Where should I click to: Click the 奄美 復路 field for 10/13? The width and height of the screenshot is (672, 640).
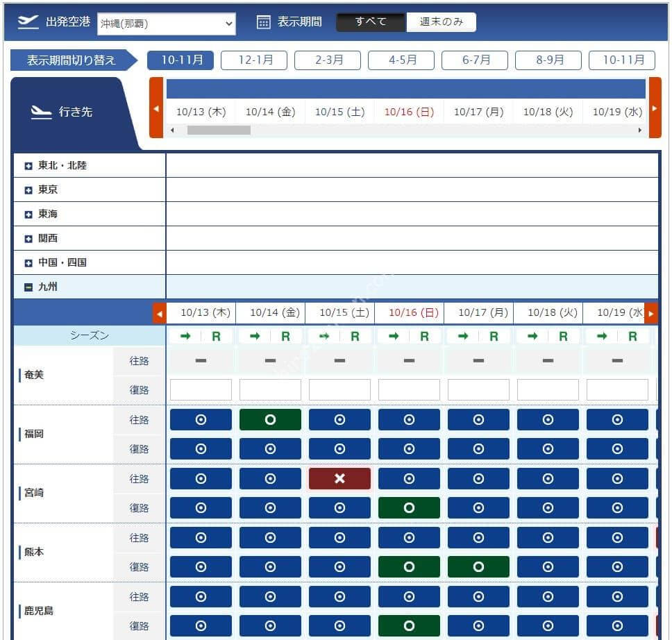point(201,389)
